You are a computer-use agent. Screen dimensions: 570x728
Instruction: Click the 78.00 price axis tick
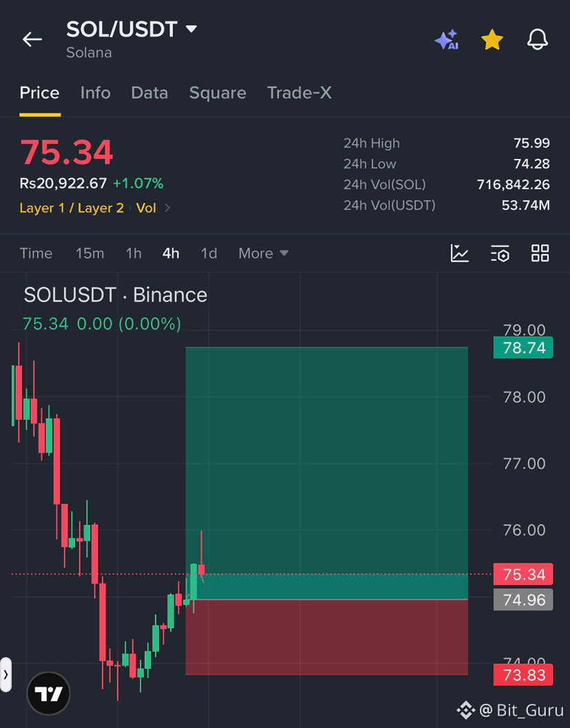point(524,398)
